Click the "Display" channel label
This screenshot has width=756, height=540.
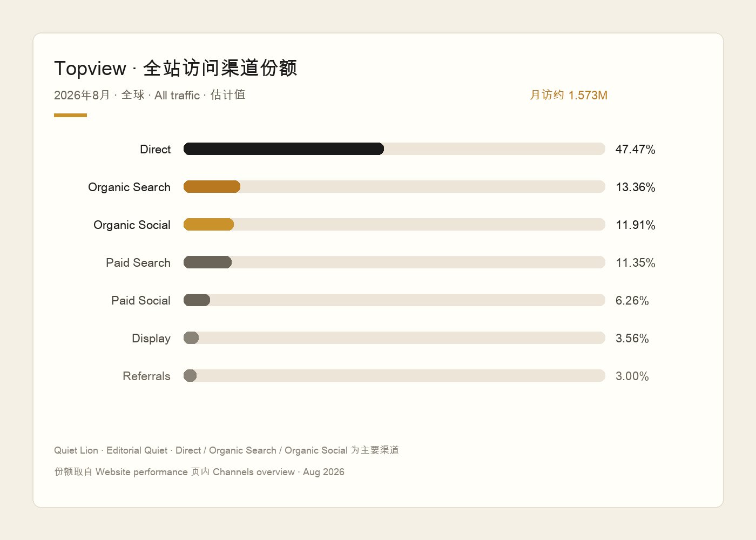click(151, 339)
